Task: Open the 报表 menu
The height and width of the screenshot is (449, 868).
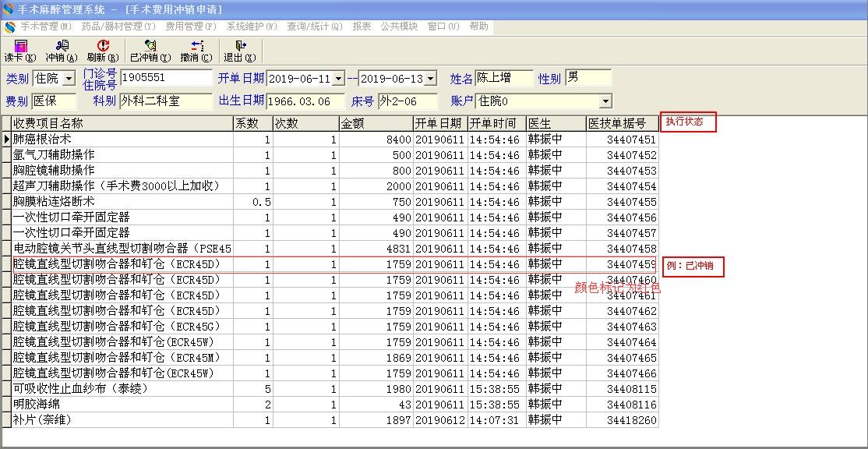Action: point(362,26)
